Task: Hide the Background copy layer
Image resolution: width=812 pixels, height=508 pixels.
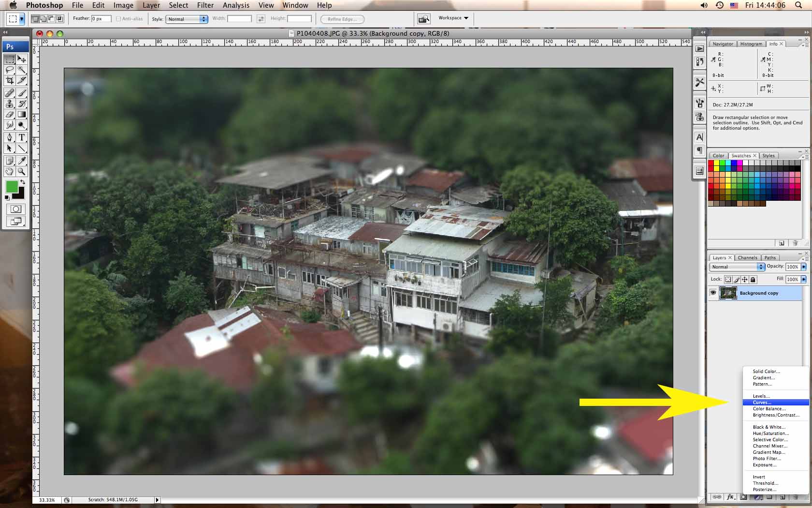Action: (713, 293)
